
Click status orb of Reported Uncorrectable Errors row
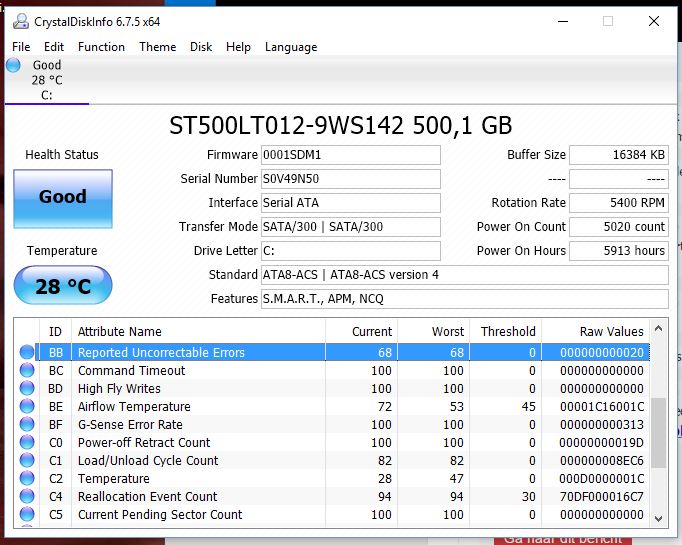[x=27, y=352]
